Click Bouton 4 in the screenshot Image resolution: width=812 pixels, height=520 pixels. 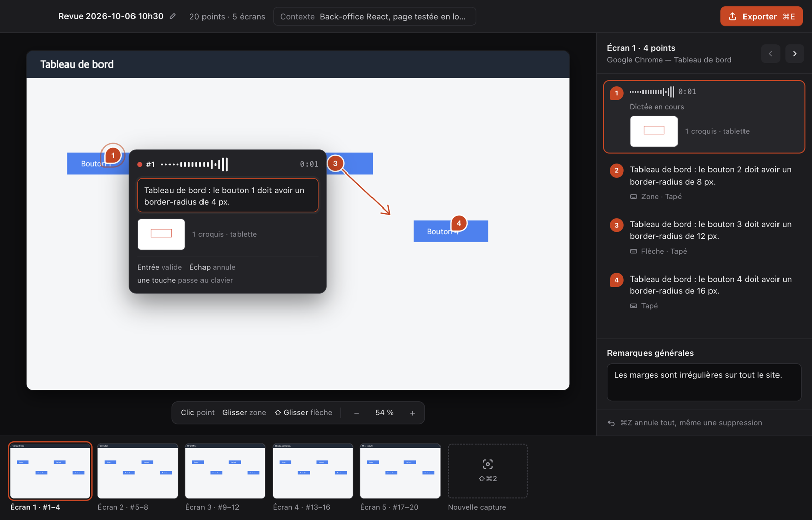[451, 231]
